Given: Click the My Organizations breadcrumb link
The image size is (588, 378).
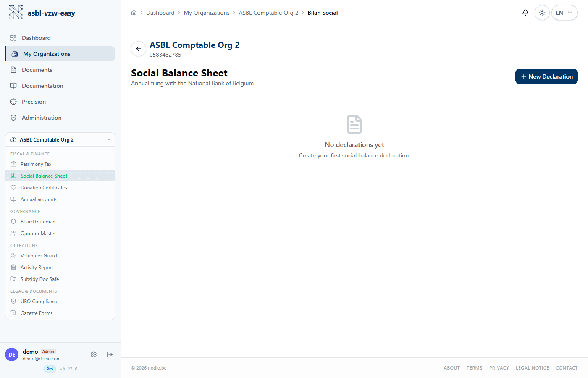Looking at the screenshot, I should pyautogui.click(x=207, y=13).
